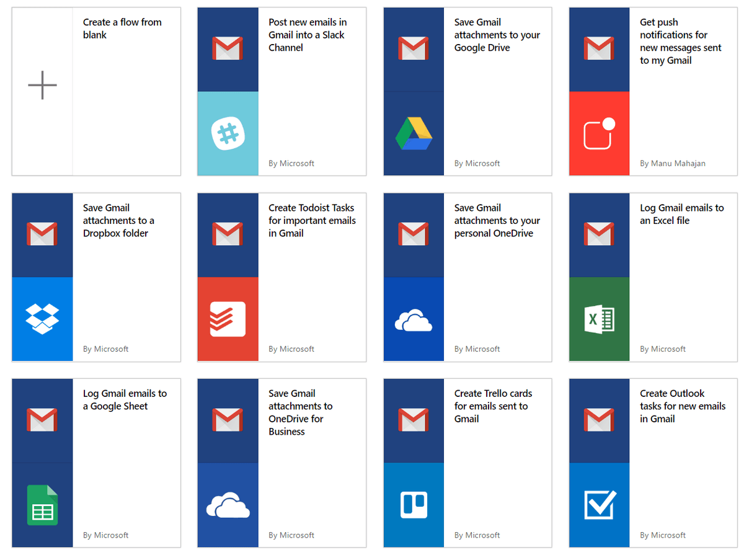Open 'Log Gmail emails to an Excel file'
The image size is (744, 560).
[681, 214]
